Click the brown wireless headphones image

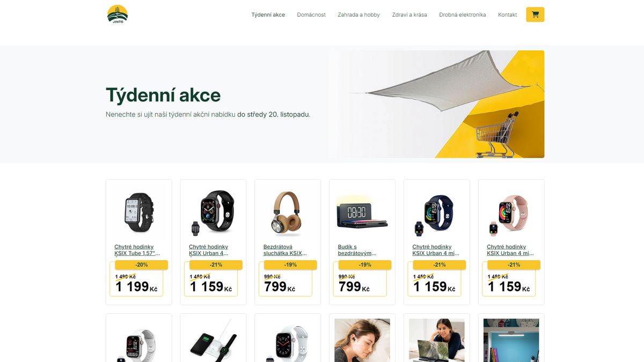(288, 212)
